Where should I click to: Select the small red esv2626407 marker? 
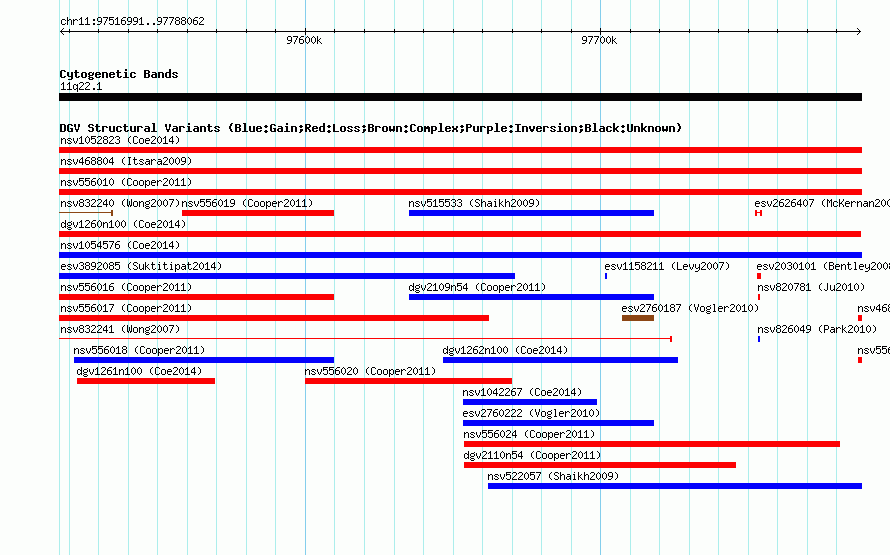(758, 213)
